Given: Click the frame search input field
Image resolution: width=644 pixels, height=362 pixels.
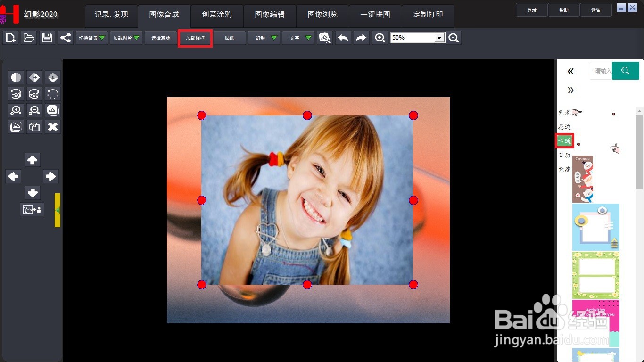Looking at the screenshot, I should tap(601, 71).
